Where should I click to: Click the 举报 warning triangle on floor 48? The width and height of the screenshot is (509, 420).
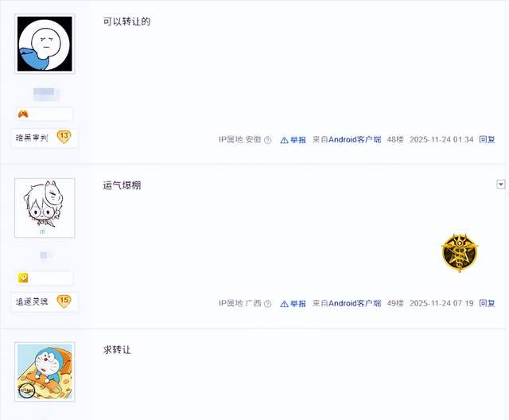(284, 140)
